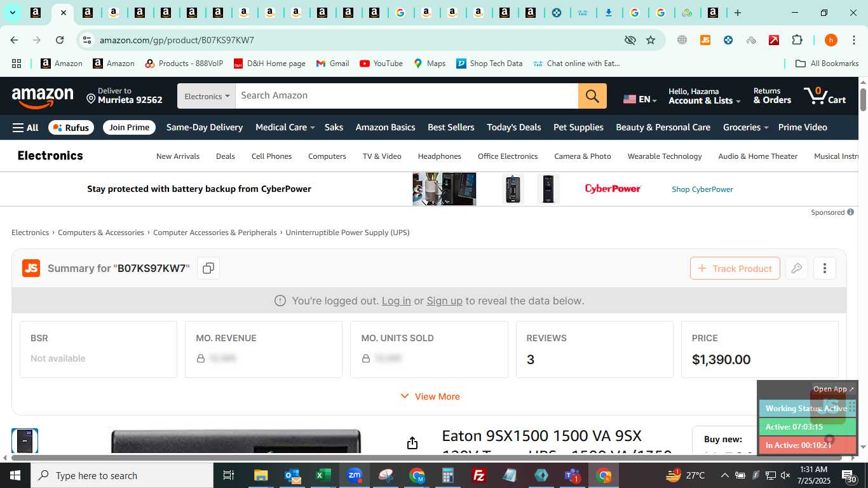Viewport: 868px width, 488px height.
Task: Open the Chrome profile avatar
Action: (x=831, y=40)
